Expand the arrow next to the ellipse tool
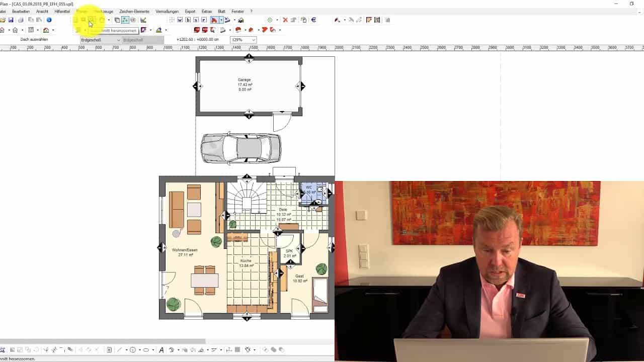 [153, 350]
